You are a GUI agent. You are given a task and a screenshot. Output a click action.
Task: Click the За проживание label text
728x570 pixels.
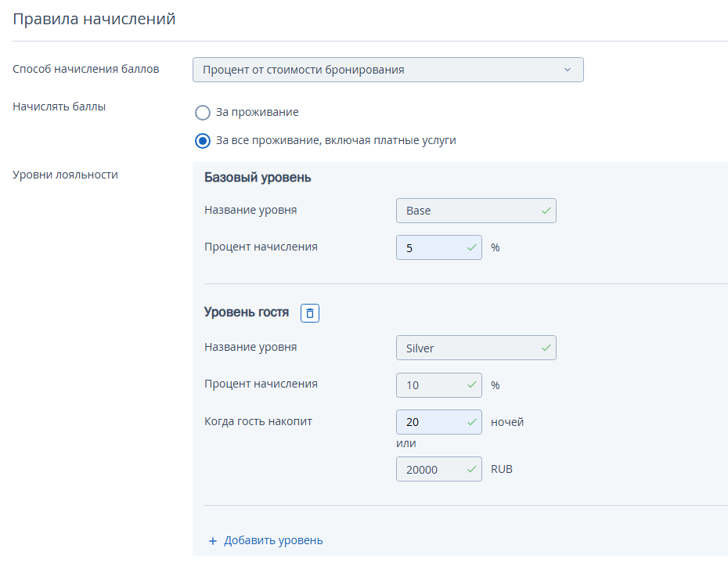click(x=258, y=113)
